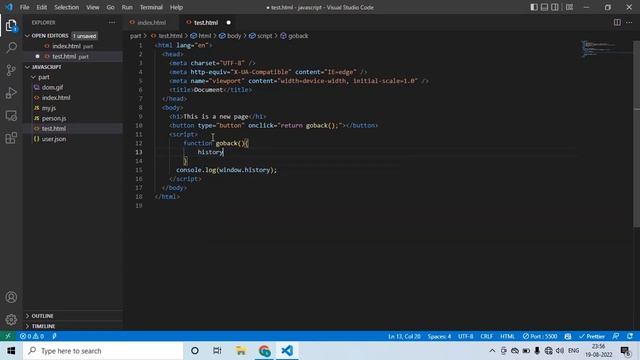Click Ln 13, Col 20 cursor position
This screenshot has width=640, height=360.
coord(404,336)
